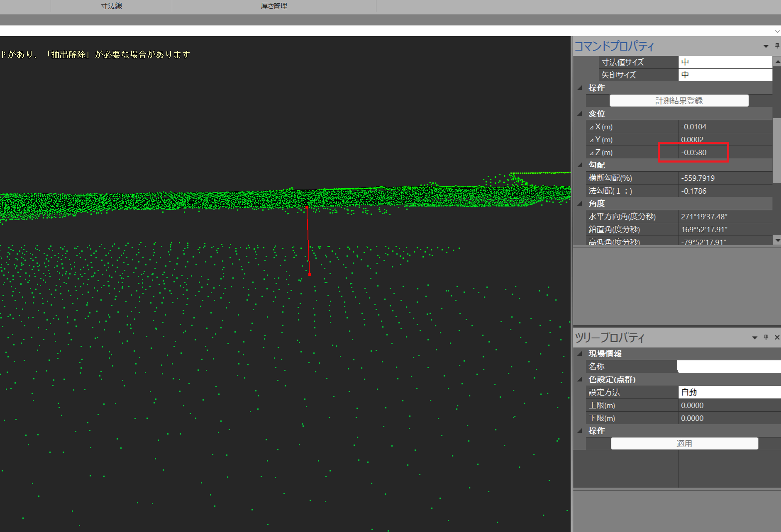This screenshot has height=532, width=781.
Task: Collapse the 変位 section
Action: (x=580, y=113)
